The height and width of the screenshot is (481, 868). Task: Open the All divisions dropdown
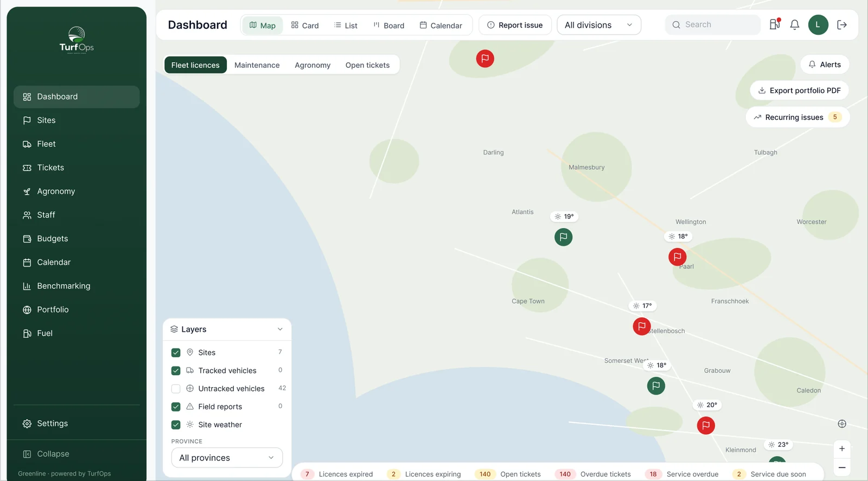pos(599,25)
